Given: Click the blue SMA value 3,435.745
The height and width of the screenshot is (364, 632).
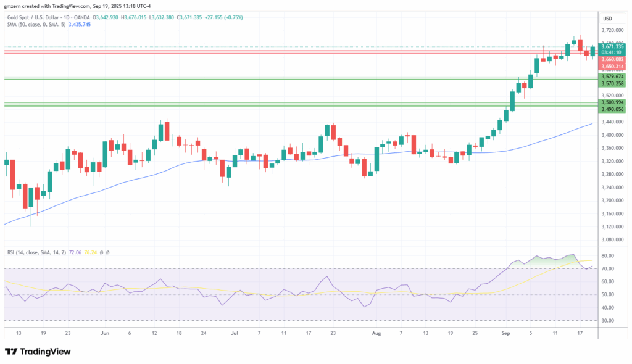Looking at the screenshot, I should point(79,24).
